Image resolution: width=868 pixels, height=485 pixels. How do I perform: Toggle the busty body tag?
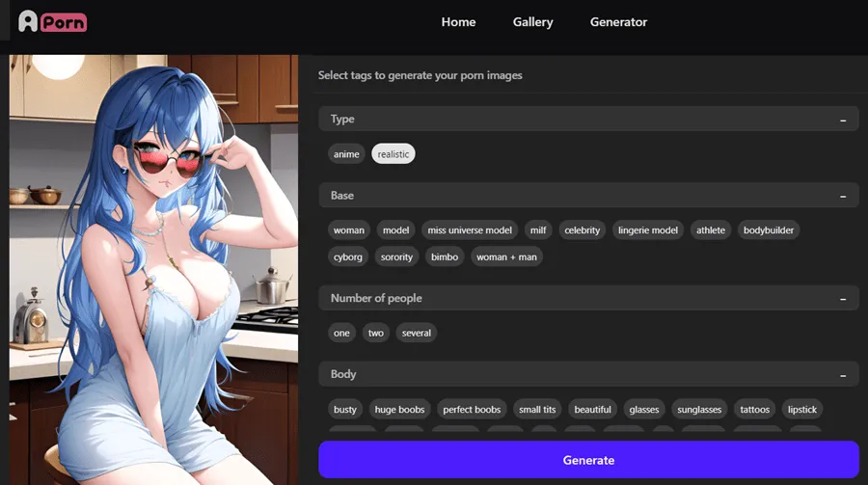pyautogui.click(x=345, y=409)
